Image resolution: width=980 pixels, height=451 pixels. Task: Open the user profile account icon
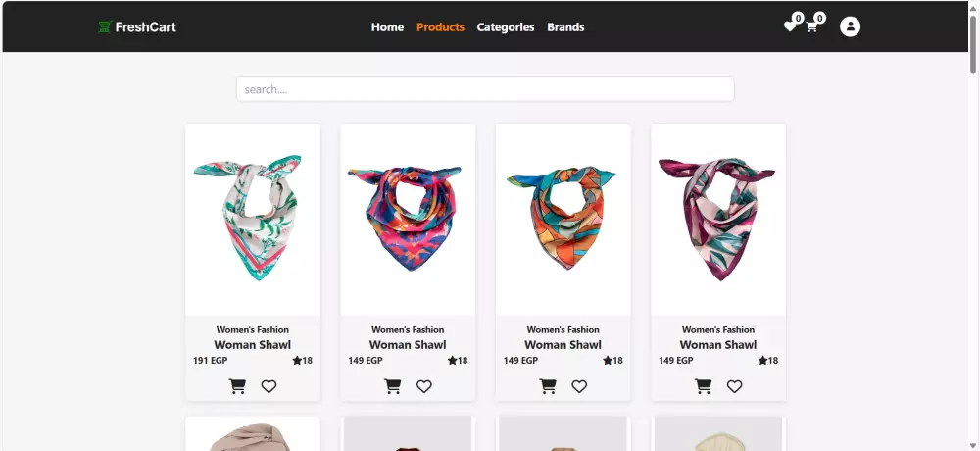(x=850, y=26)
